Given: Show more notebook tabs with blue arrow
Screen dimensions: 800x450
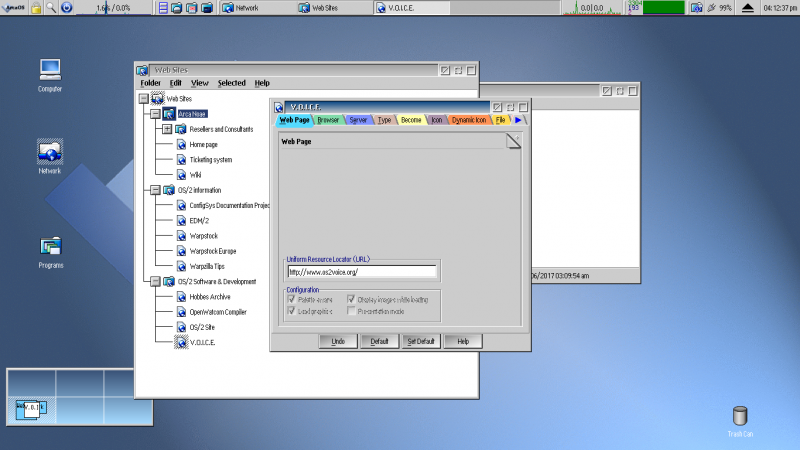Looking at the screenshot, I should click(x=518, y=120).
